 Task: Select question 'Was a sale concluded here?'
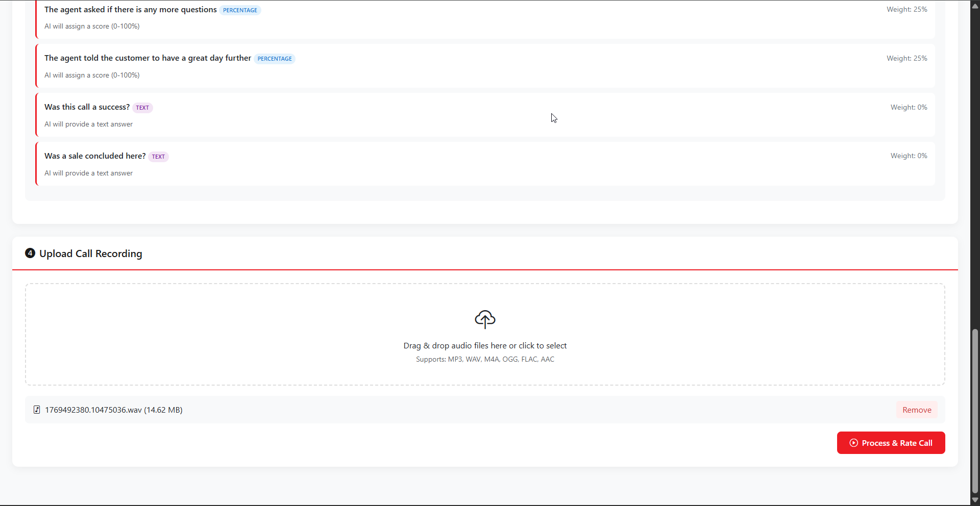(95, 156)
